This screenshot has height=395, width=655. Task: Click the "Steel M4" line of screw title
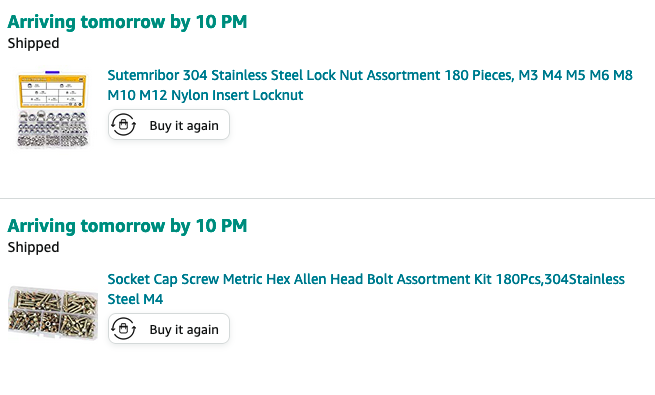point(135,299)
